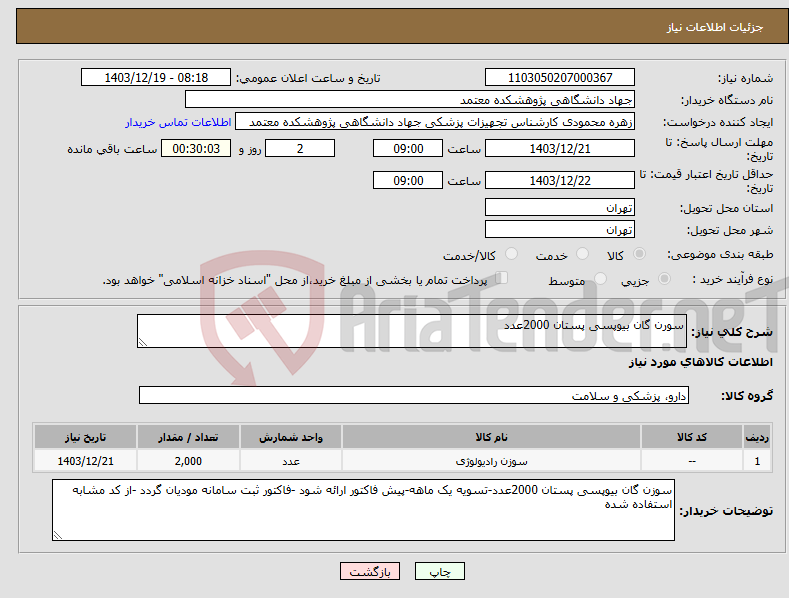This screenshot has height=598, width=789.
Task: Click the جزئیات اطلاعات نیاز header title
Action: click(x=715, y=27)
